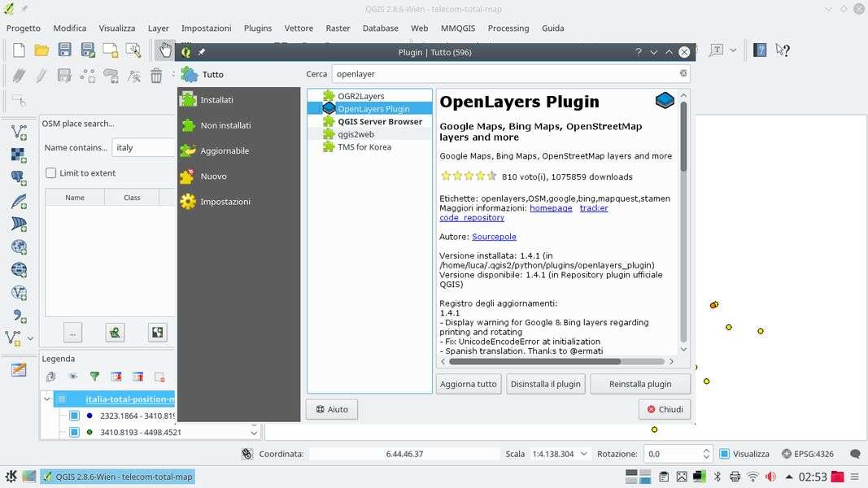Expand the new vector layer tool dropdown arrow

(x=31, y=338)
